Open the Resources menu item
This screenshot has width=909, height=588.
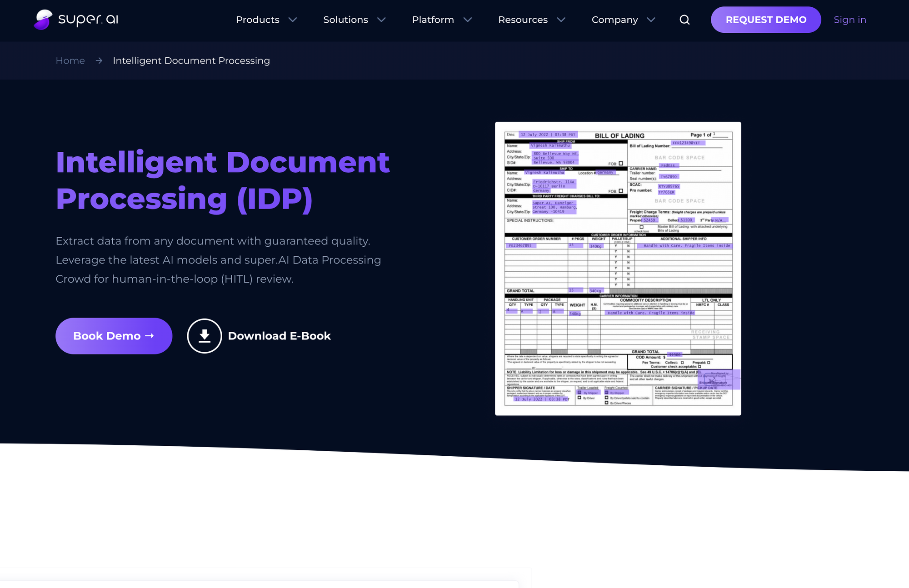pyautogui.click(x=523, y=20)
